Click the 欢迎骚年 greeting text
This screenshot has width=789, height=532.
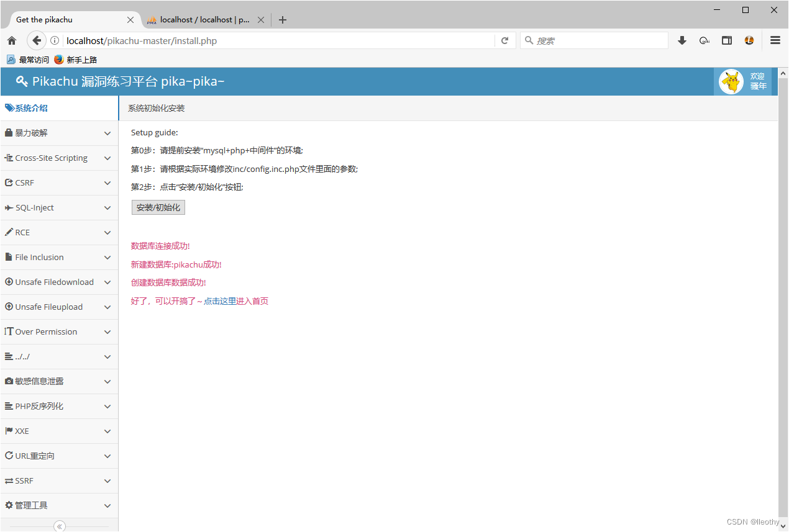758,81
